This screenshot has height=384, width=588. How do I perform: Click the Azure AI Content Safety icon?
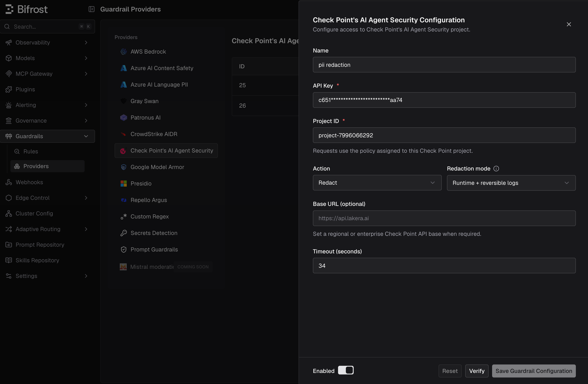[x=123, y=68]
